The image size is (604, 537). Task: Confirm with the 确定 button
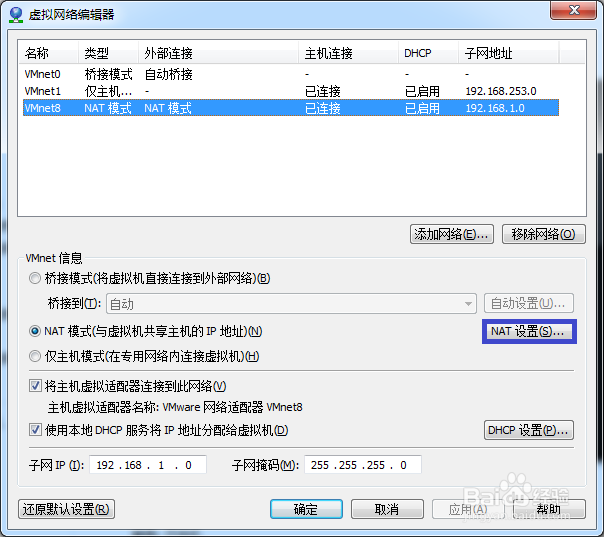click(306, 509)
